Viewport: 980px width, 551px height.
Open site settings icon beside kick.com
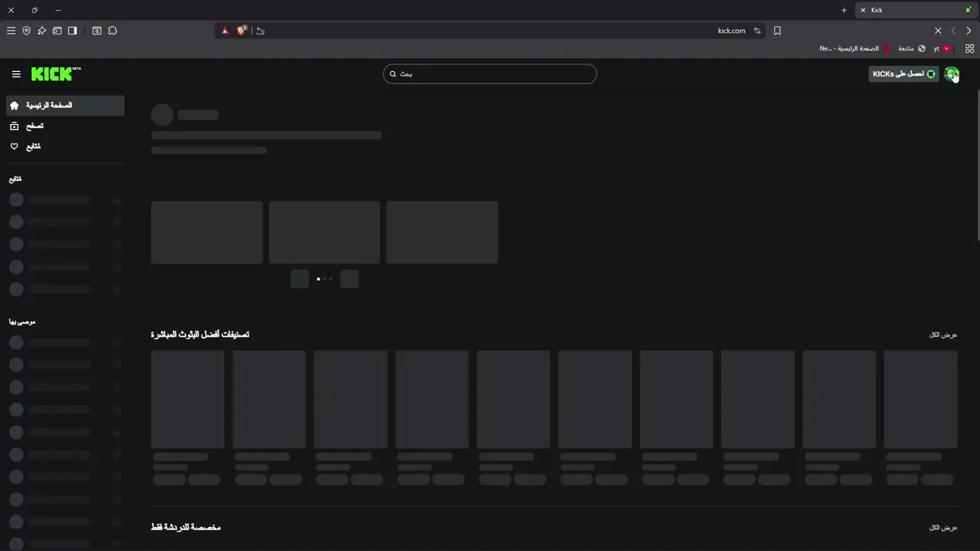(x=757, y=31)
